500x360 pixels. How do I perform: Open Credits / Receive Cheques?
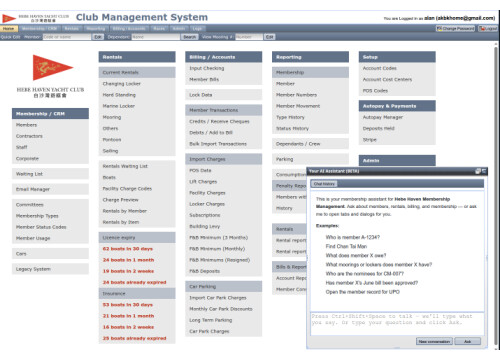[x=219, y=121]
